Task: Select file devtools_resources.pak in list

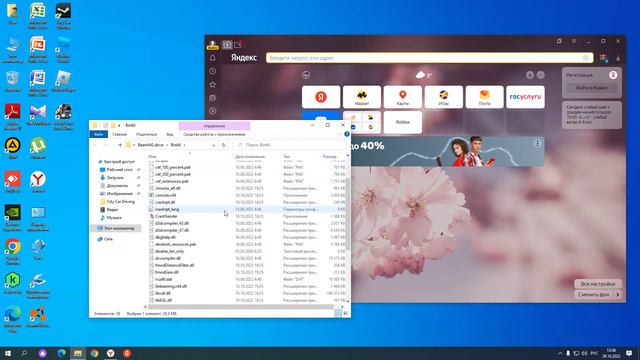Action: [175, 244]
